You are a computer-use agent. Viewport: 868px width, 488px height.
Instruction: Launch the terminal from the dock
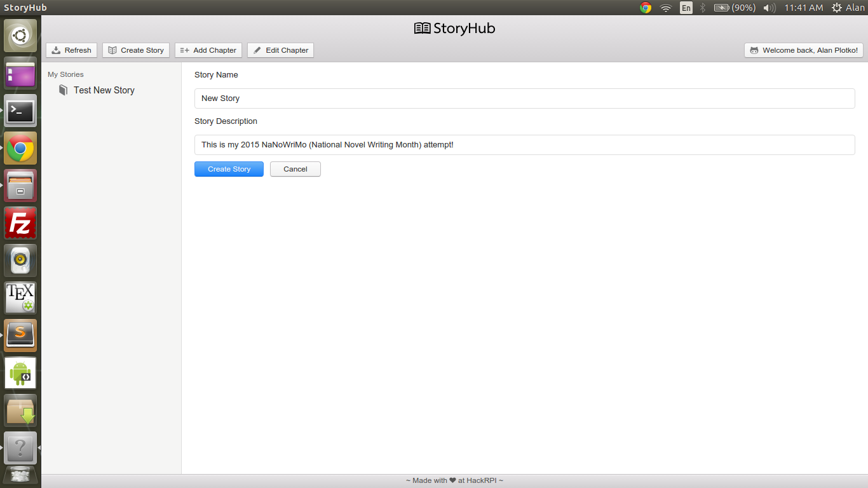[x=20, y=111]
